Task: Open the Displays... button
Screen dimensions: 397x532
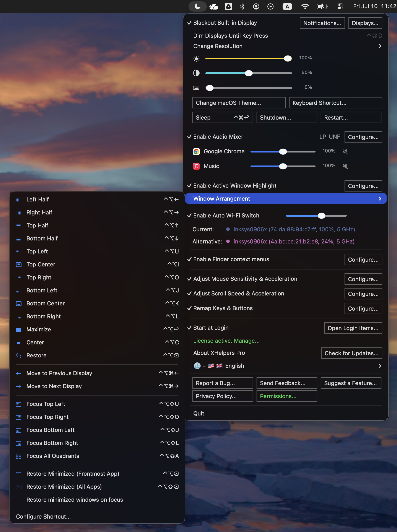Action: (365, 23)
